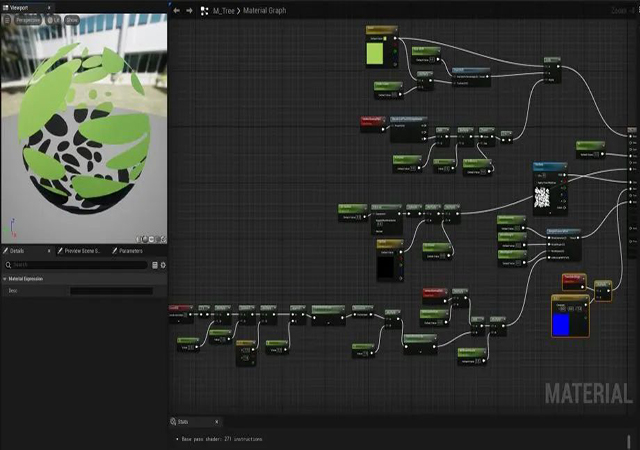
Task: Close the Viewport tab
Action: pos(47,5)
